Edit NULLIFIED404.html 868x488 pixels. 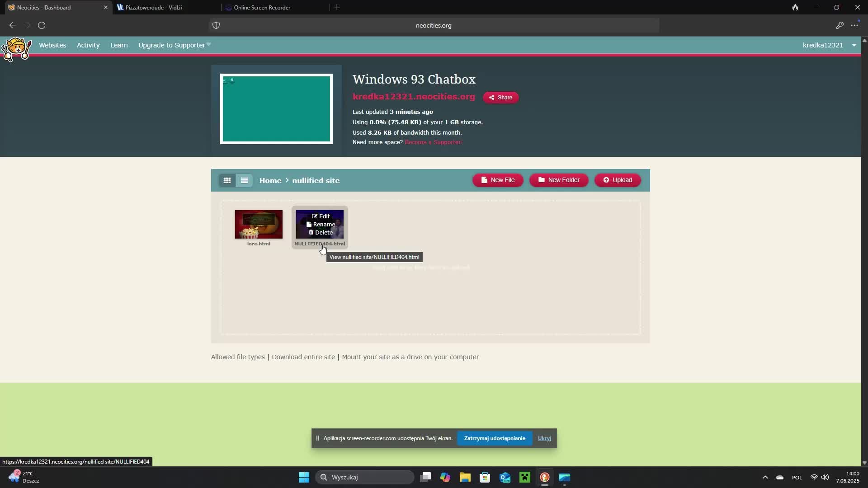click(x=321, y=216)
